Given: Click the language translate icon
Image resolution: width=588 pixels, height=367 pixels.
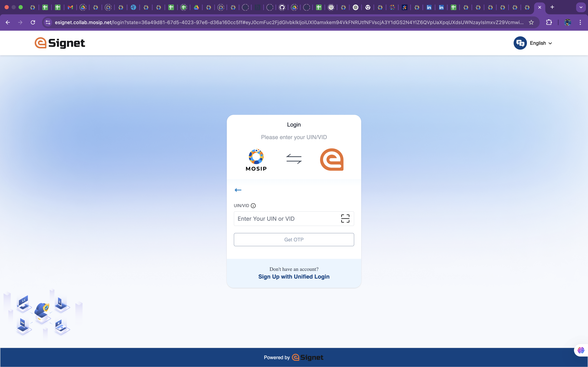Looking at the screenshot, I should (520, 43).
